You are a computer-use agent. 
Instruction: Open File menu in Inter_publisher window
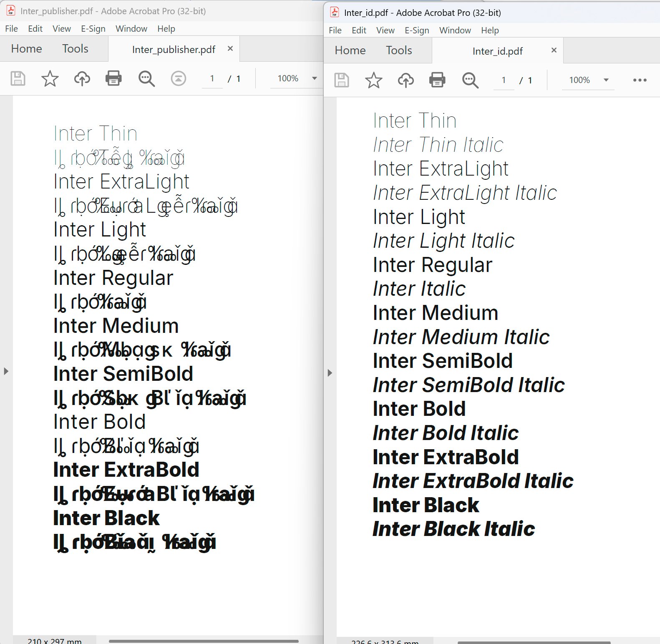tap(11, 29)
